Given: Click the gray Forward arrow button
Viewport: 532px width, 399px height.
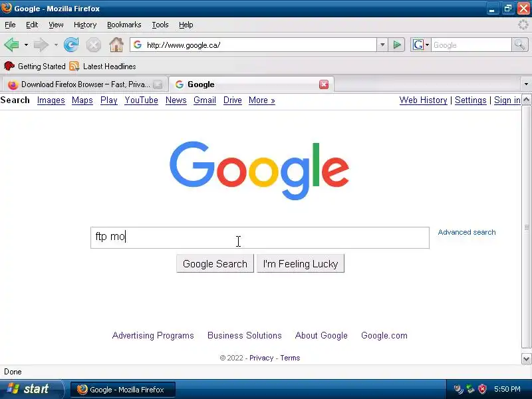Looking at the screenshot, I should [x=41, y=45].
